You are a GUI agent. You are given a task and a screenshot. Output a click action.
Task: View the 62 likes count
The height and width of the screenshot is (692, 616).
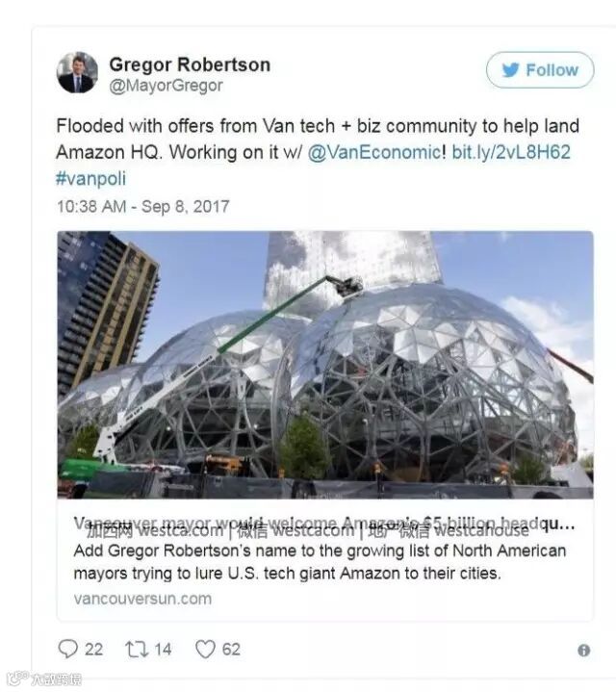(x=231, y=650)
